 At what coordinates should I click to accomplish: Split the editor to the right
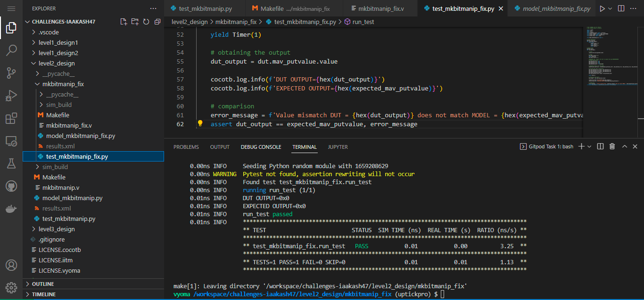tap(621, 8)
